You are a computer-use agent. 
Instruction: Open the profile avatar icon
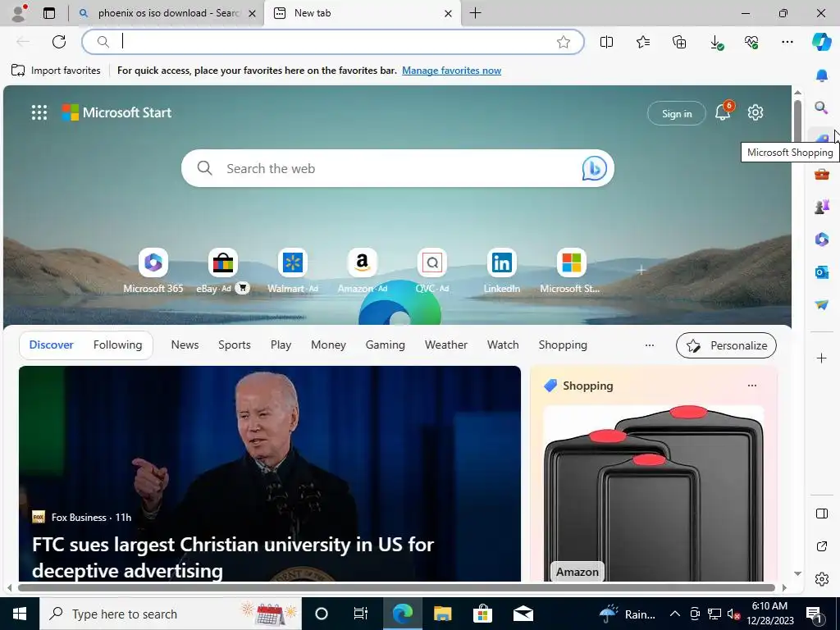coord(19,13)
